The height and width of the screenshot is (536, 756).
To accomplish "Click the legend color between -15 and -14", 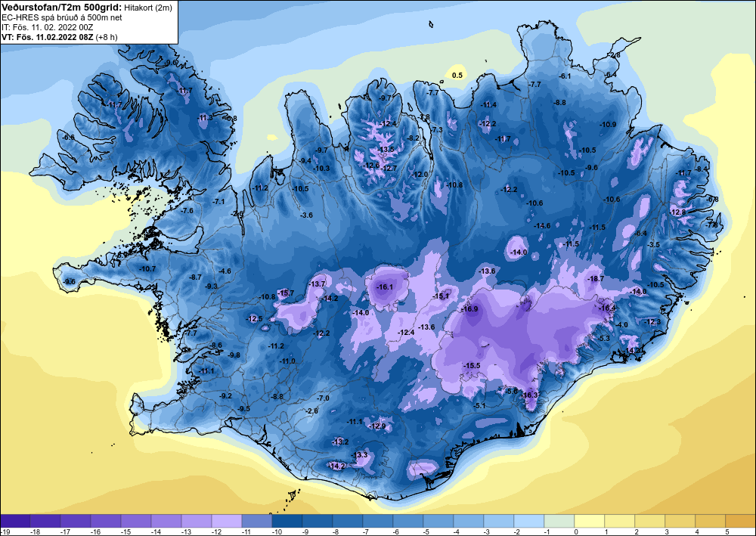I will tap(136, 521).
